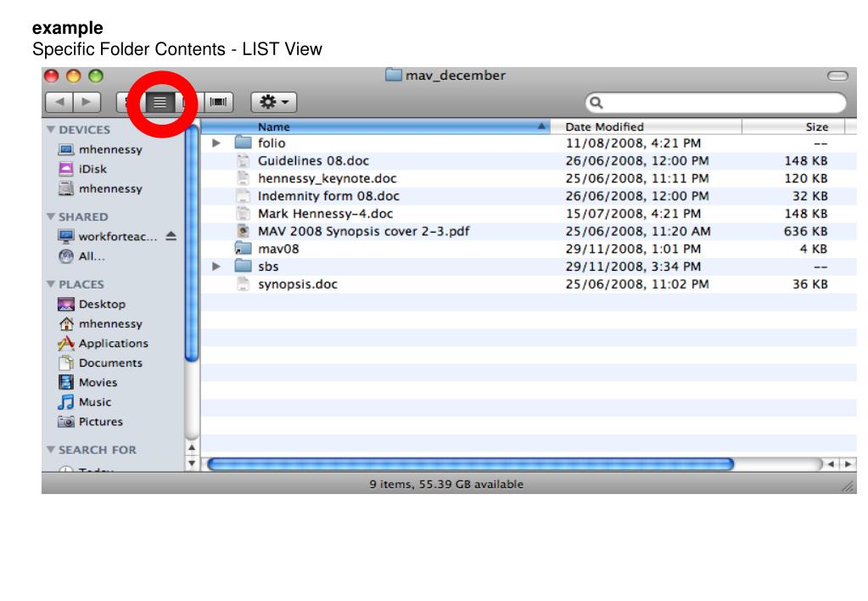The height and width of the screenshot is (601, 868).
Task: Click date '11/08/2008, 4:21 PM' of folio
Action: point(633,143)
